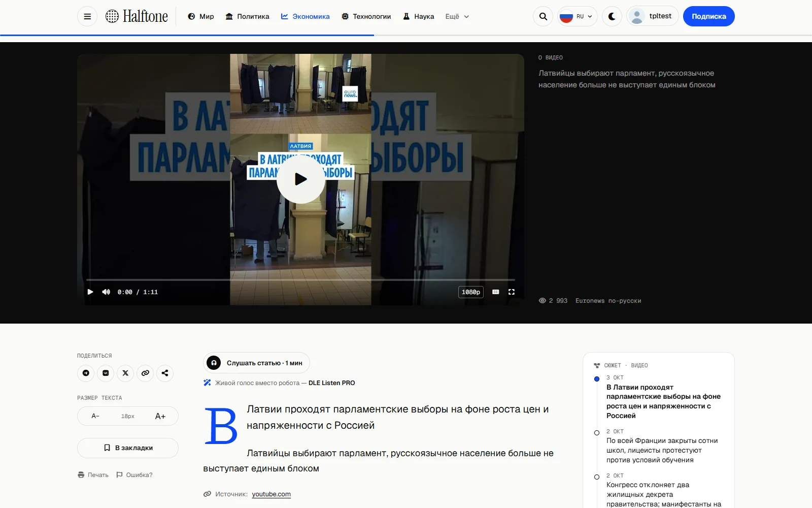The image size is (812, 508).
Task: Increase text size with A+
Action: pos(160,416)
